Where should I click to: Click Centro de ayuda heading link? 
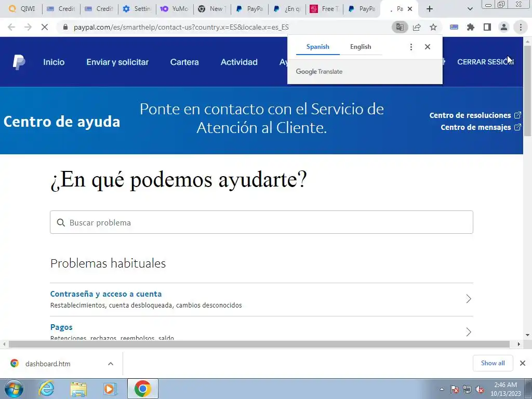point(62,122)
